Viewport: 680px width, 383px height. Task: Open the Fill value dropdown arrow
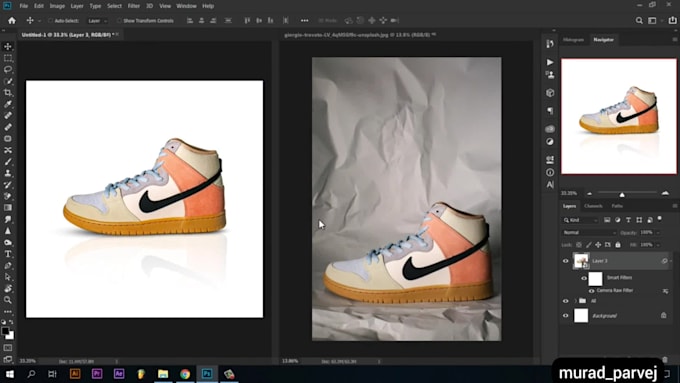[658, 245]
